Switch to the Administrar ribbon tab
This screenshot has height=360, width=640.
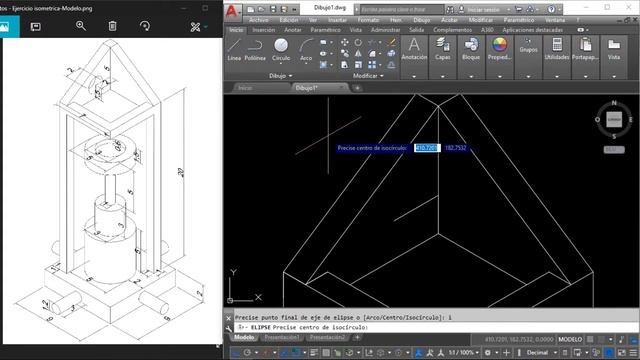385,30
